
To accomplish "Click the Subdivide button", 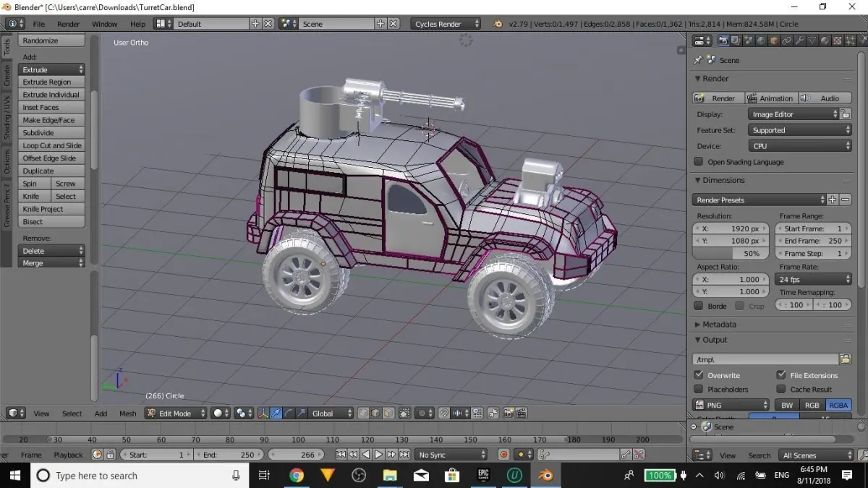I will pyautogui.click(x=51, y=133).
